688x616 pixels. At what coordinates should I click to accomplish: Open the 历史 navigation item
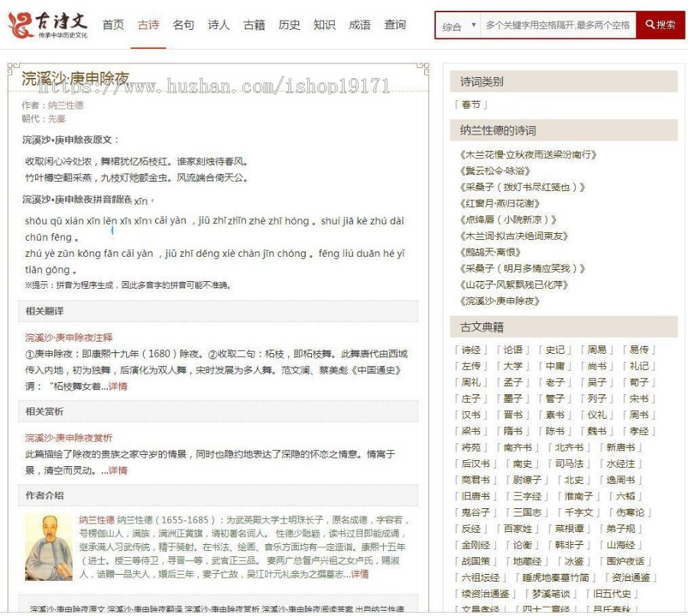289,24
